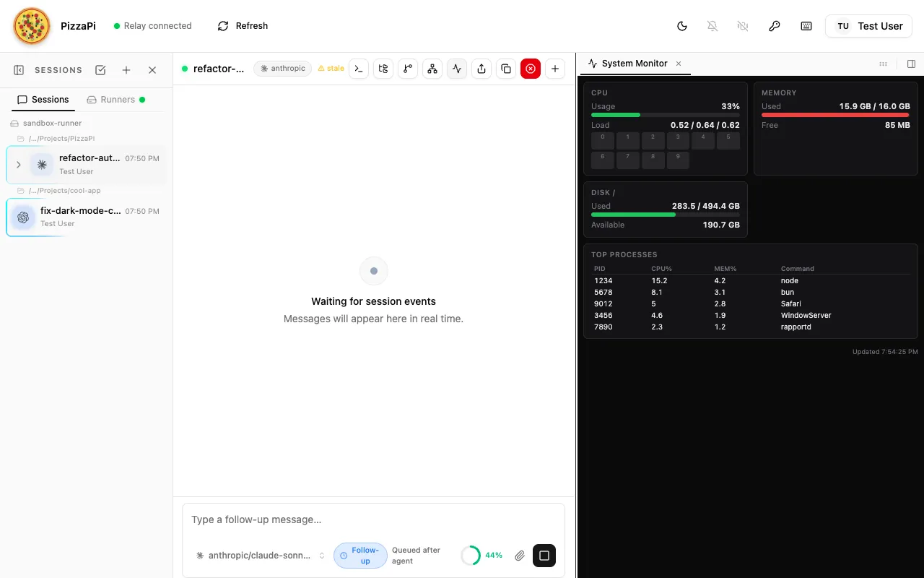Toggle the muted notifications bell
924x578 pixels.
(x=712, y=26)
